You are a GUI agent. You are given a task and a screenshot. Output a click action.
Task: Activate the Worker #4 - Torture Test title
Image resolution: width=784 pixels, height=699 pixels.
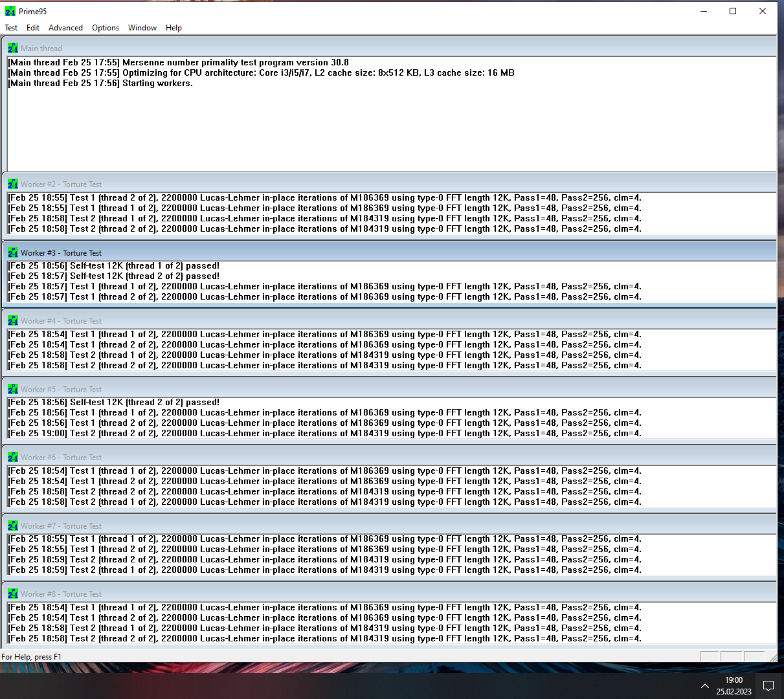(x=61, y=321)
